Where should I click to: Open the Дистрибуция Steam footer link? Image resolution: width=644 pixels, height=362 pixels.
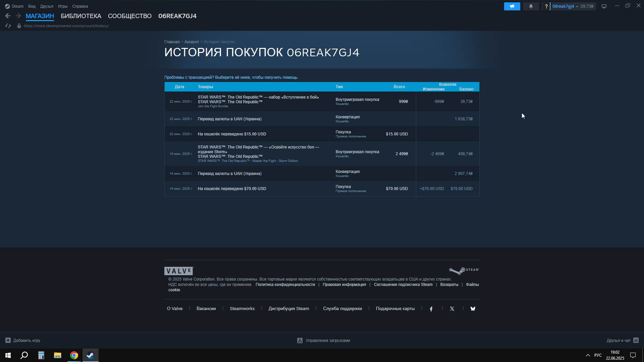(x=289, y=309)
